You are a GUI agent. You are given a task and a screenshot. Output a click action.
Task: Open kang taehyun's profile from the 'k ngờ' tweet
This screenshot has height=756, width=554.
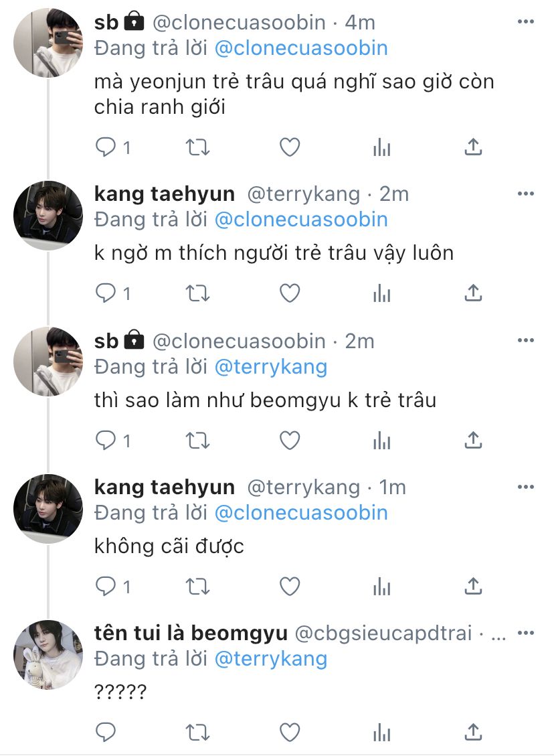(165, 194)
